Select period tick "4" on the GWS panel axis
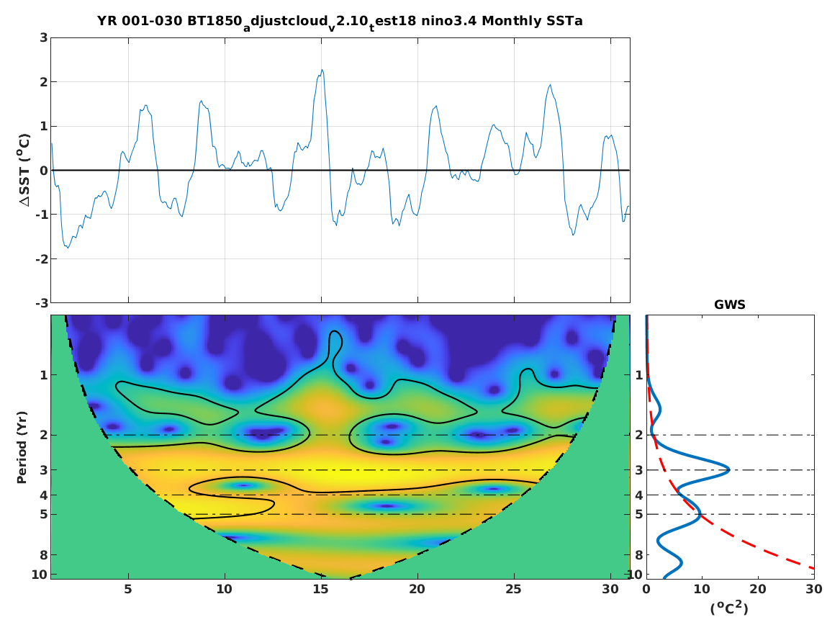840x630 pixels. click(x=639, y=495)
